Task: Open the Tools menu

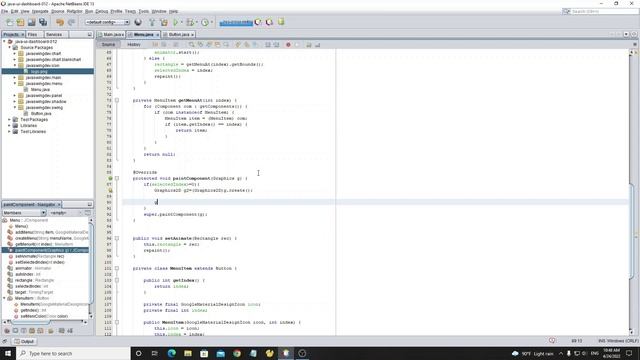Action: tap(144, 11)
